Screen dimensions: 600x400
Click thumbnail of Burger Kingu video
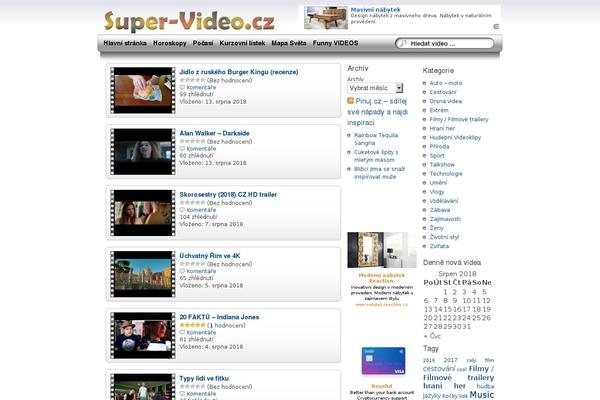click(143, 90)
